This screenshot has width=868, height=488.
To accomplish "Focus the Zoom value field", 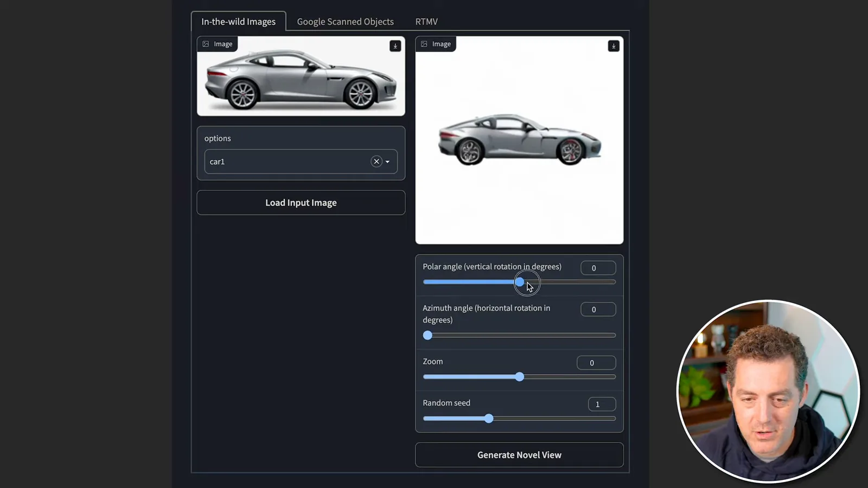I will click(x=596, y=363).
